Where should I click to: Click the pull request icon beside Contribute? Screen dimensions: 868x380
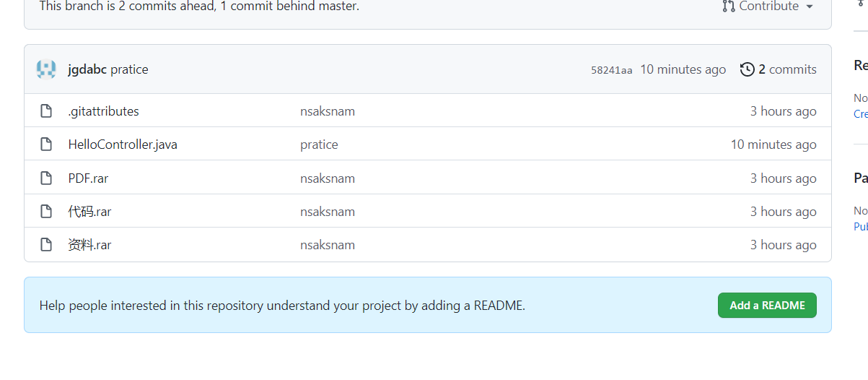(x=728, y=7)
